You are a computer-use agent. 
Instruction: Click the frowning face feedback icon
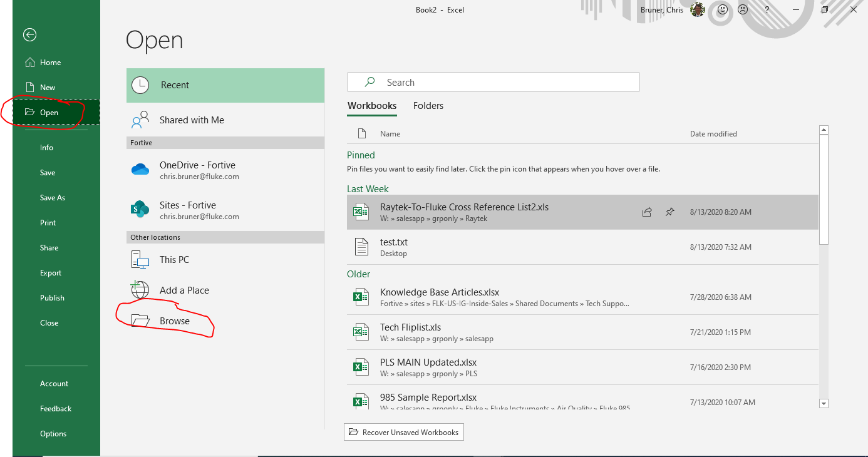tap(743, 10)
